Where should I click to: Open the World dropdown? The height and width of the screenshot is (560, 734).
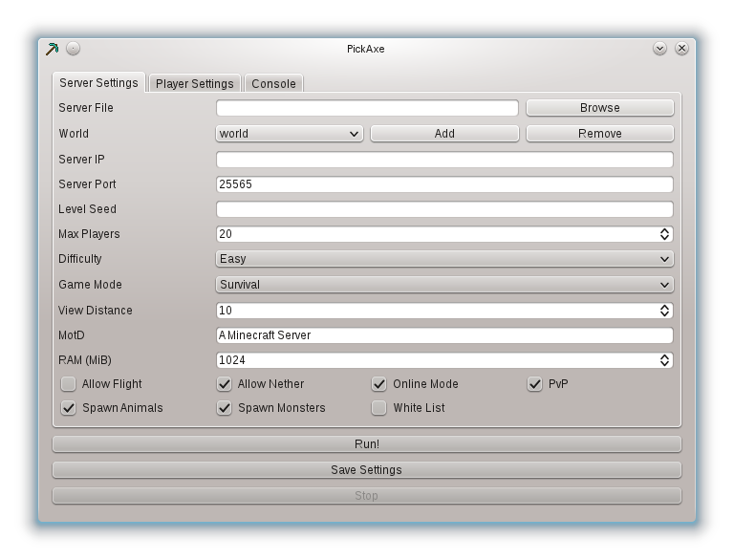(x=290, y=134)
